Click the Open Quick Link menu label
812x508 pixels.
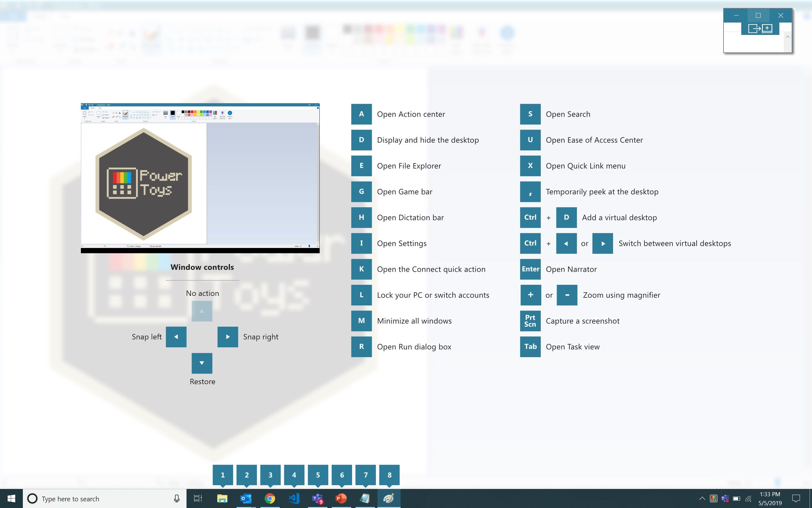tap(586, 166)
